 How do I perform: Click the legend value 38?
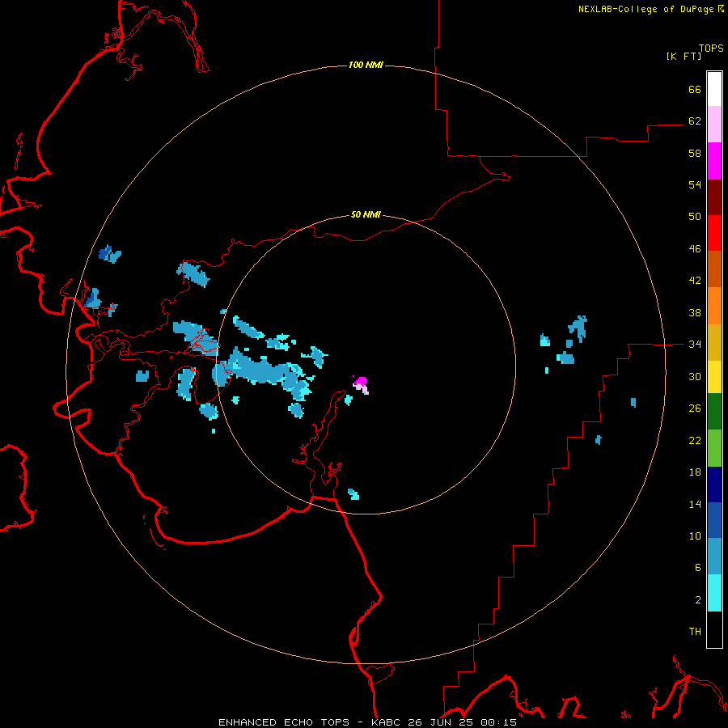[695, 313]
